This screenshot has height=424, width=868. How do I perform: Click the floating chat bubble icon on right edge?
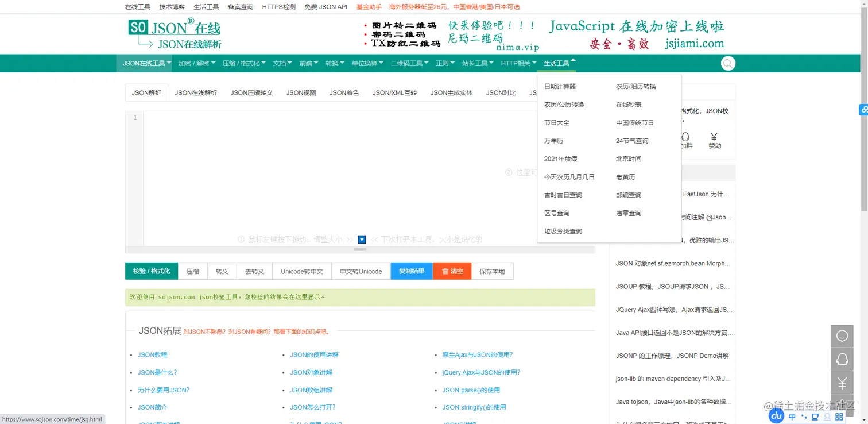(842, 336)
